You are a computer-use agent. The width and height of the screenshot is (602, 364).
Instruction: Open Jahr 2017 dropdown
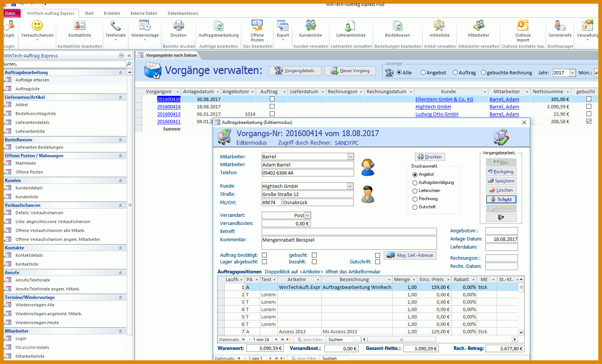[572, 73]
